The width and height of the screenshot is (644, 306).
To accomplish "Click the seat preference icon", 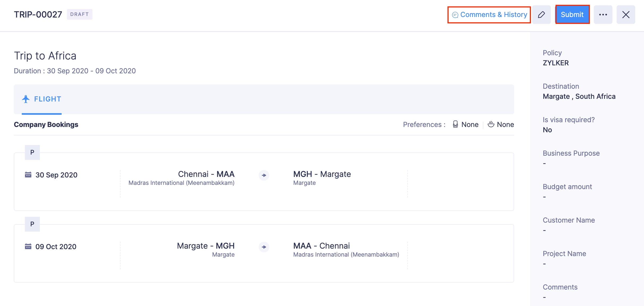I will (455, 124).
